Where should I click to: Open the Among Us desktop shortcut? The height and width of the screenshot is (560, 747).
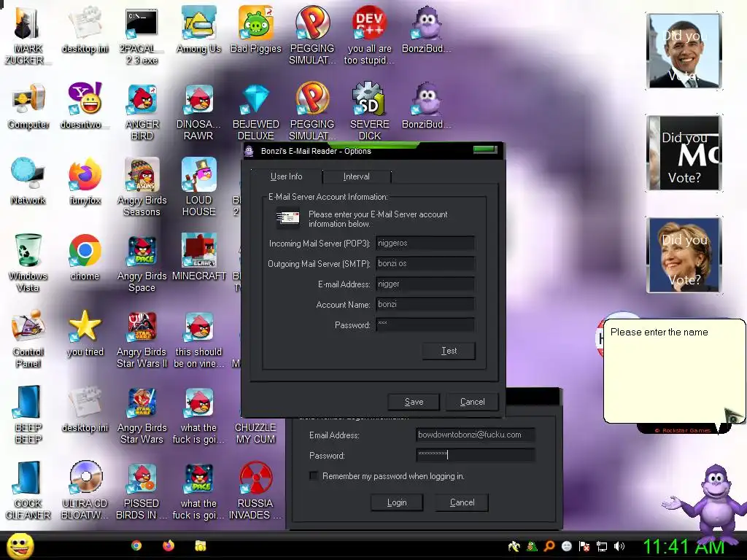pos(198,30)
